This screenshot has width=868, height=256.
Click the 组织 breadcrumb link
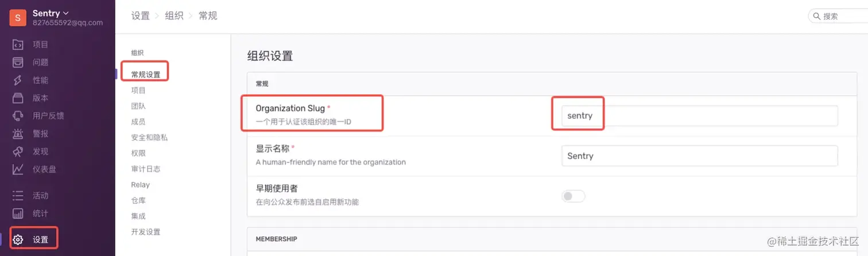coord(174,16)
